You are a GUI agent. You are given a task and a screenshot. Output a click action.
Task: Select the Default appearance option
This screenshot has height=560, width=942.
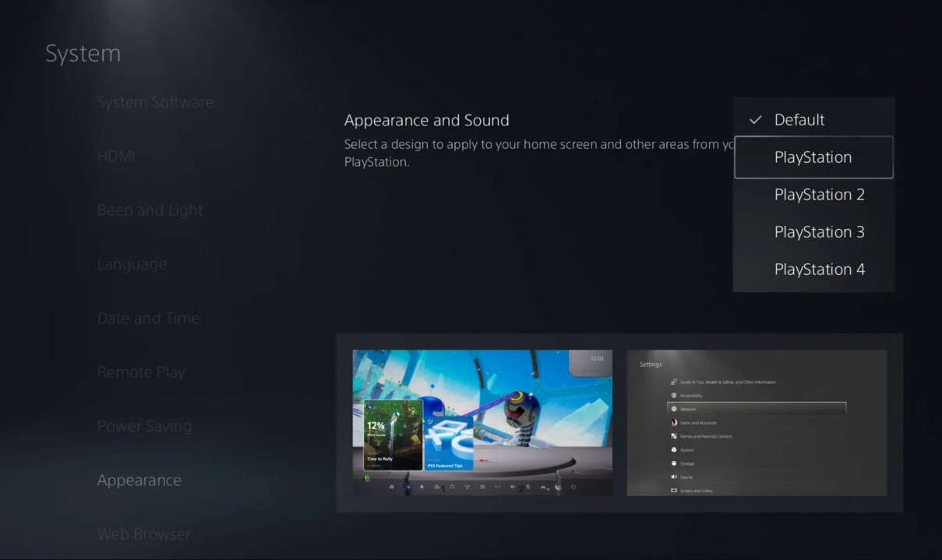[813, 120]
